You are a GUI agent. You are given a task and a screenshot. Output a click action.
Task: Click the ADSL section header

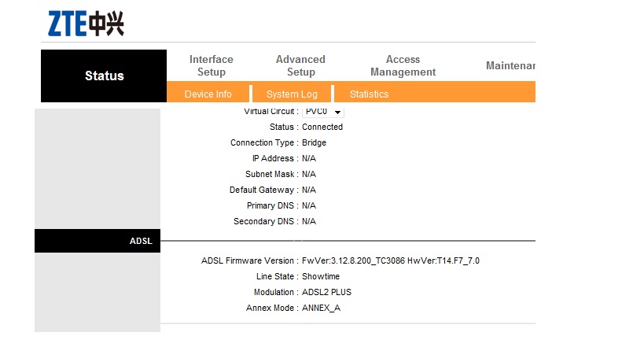pos(98,241)
